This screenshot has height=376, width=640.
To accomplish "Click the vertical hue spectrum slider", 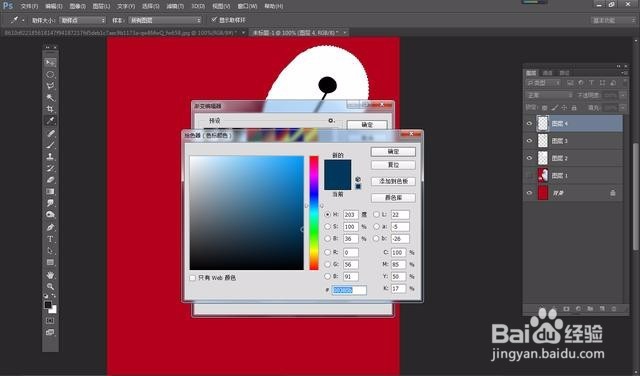I will point(313,213).
